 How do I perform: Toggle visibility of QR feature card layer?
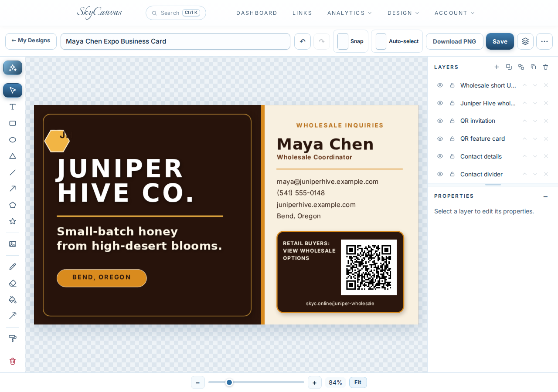[440, 139]
